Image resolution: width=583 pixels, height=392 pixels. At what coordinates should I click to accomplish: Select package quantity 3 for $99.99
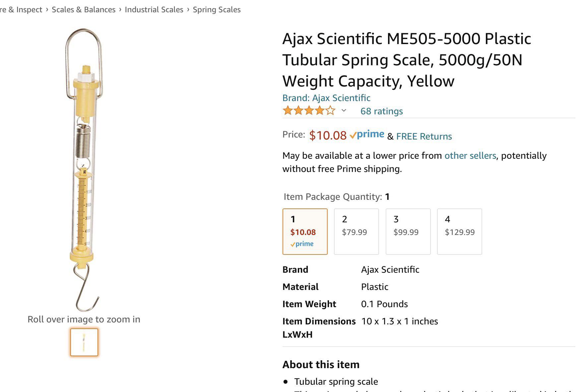click(x=408, y=231)
